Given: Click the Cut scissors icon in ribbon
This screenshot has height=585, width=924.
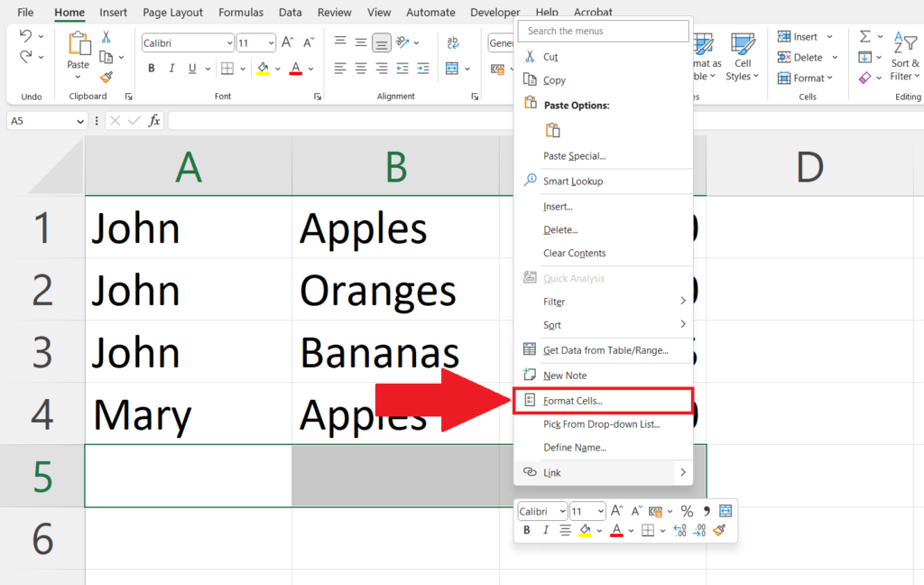Looking at the screenshot, I should tap(106, 36).
